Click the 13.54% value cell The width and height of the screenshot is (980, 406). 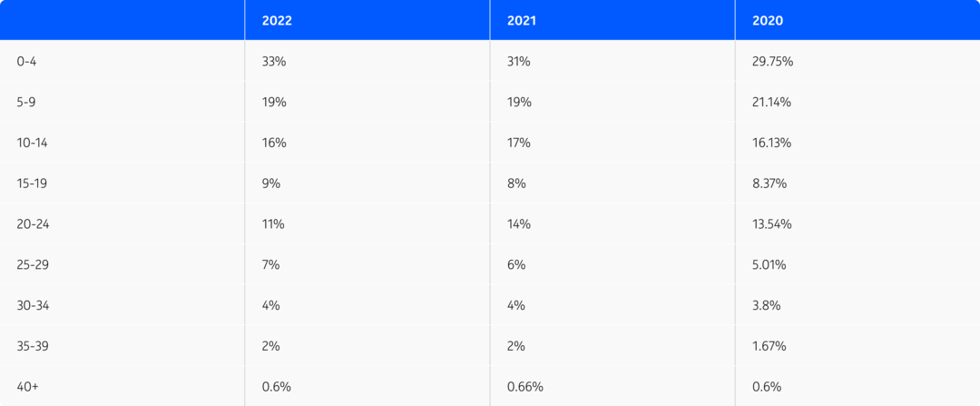pyautogui.click(x=772, y=224)
